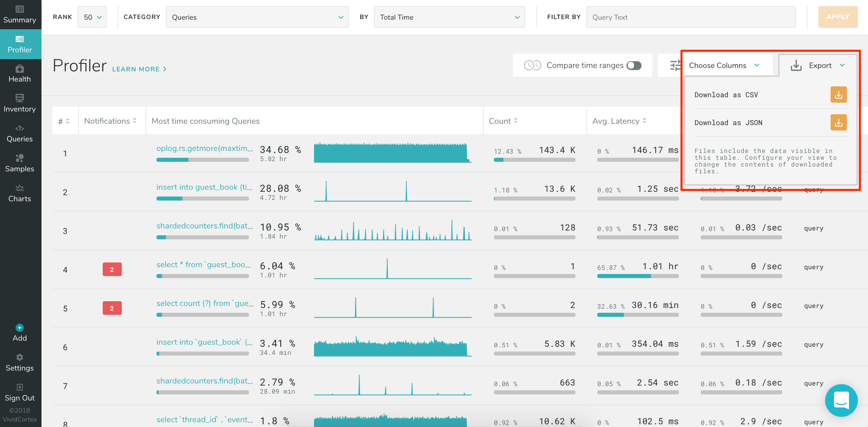Screen dimensions: 868x427
Task: Open the Health section icon
Action: [x=20, y=69]
